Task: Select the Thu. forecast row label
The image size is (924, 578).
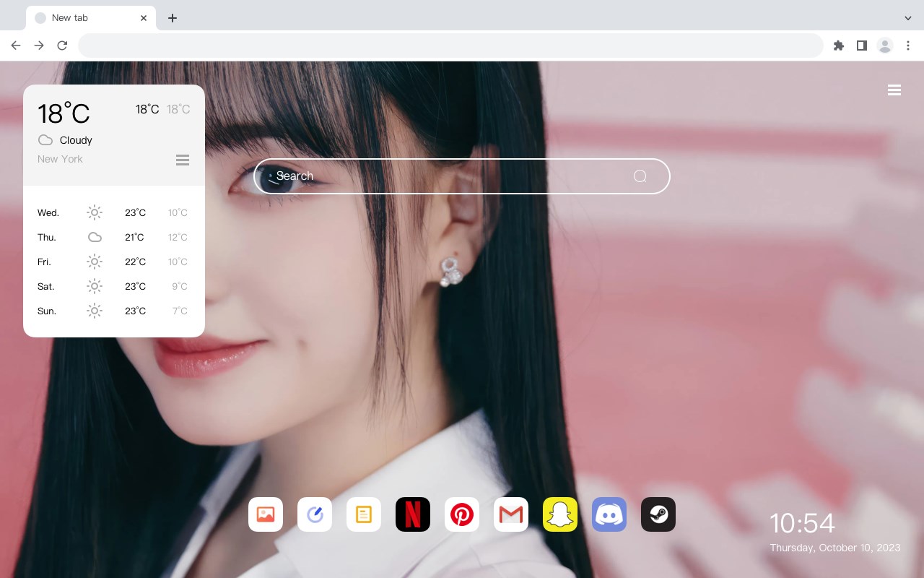Action: pos(47,237)
